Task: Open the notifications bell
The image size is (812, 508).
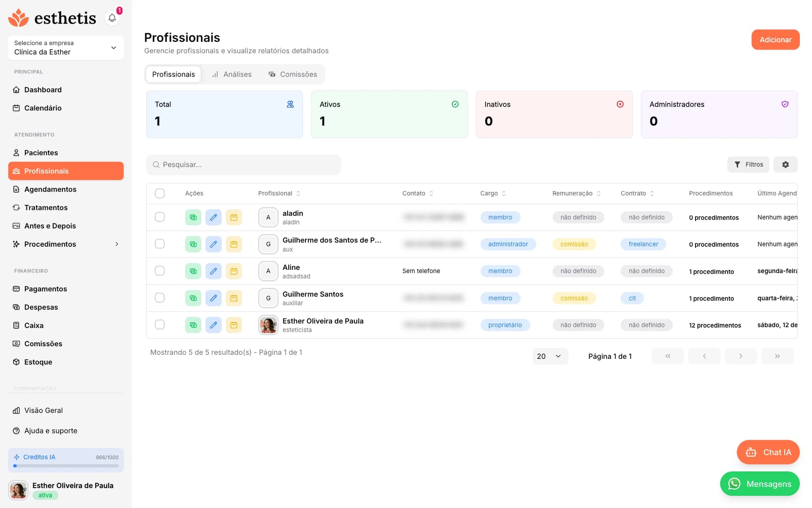Action: tap(112, 18)
